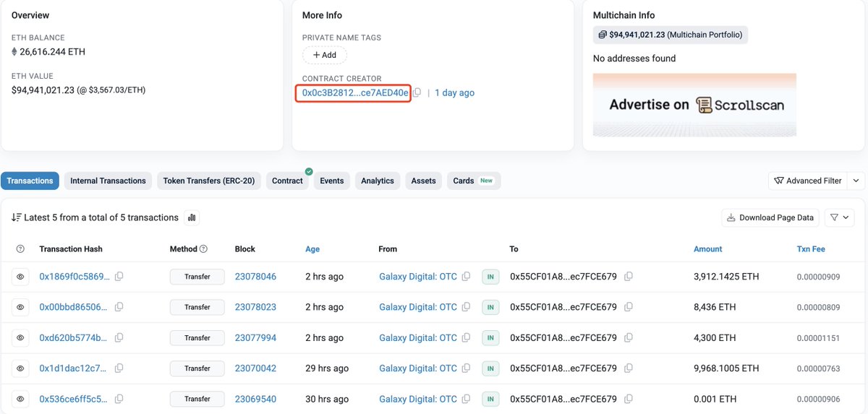Copy To address in 9,968.1005 ETH row
This screenshot has height=414, width=868.
(x=629, y=368)
